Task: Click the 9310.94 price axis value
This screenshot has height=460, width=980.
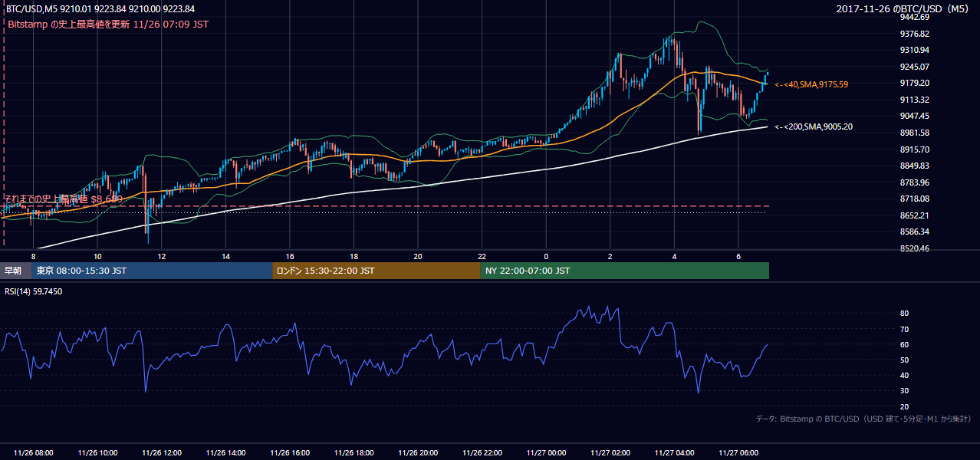Action: coord(915,50)
